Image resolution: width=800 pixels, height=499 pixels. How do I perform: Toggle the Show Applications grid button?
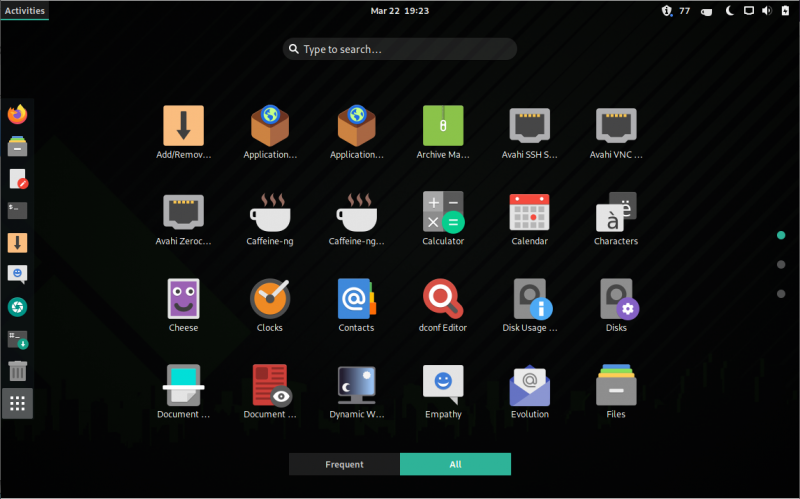click(17, 404)
